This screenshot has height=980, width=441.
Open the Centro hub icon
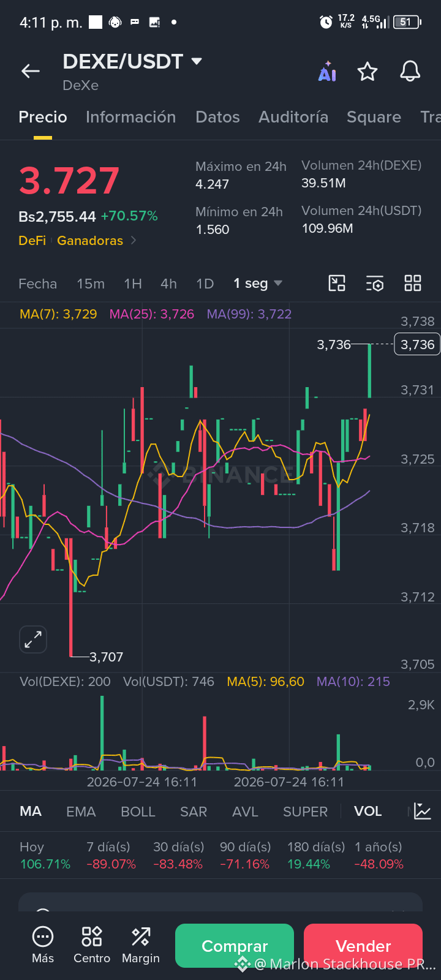[92, 937]
